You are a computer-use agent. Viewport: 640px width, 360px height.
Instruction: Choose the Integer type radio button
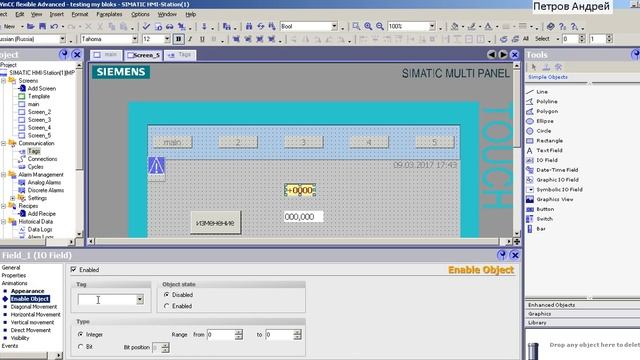tap(80, 334)
